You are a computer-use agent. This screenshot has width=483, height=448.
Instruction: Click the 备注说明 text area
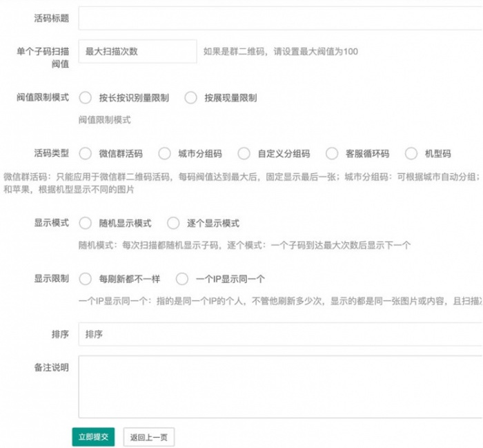[280, 387]
